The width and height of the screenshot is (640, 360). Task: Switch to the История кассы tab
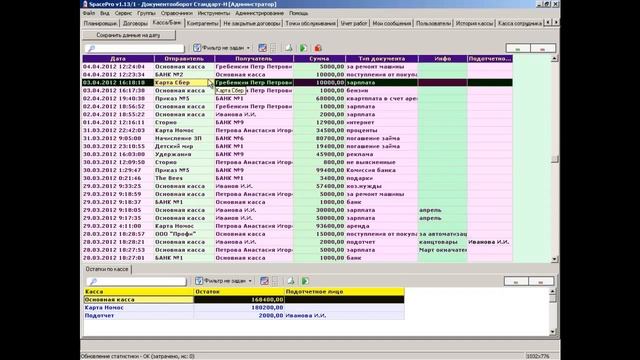pyautogui.click(x=474, y=23)
